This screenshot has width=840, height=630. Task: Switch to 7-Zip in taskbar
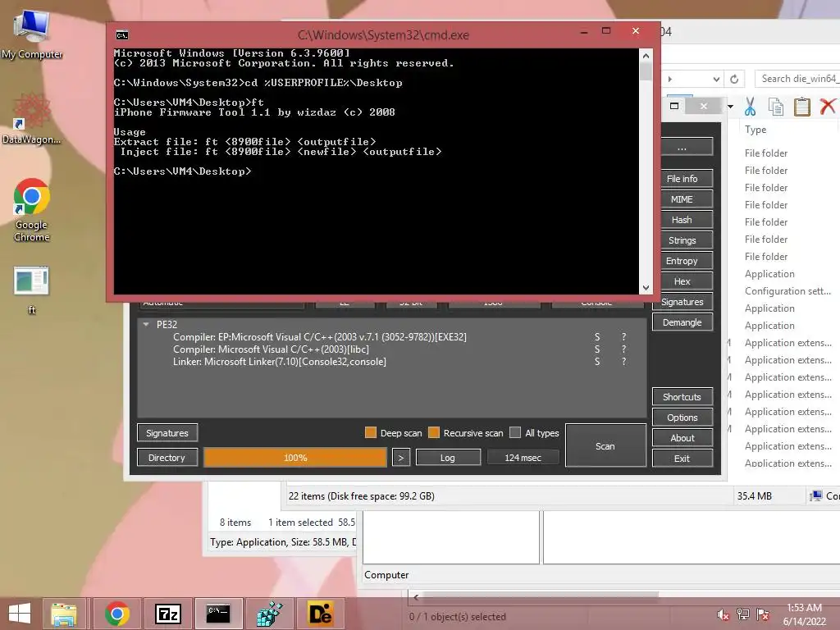pos(167,614)
